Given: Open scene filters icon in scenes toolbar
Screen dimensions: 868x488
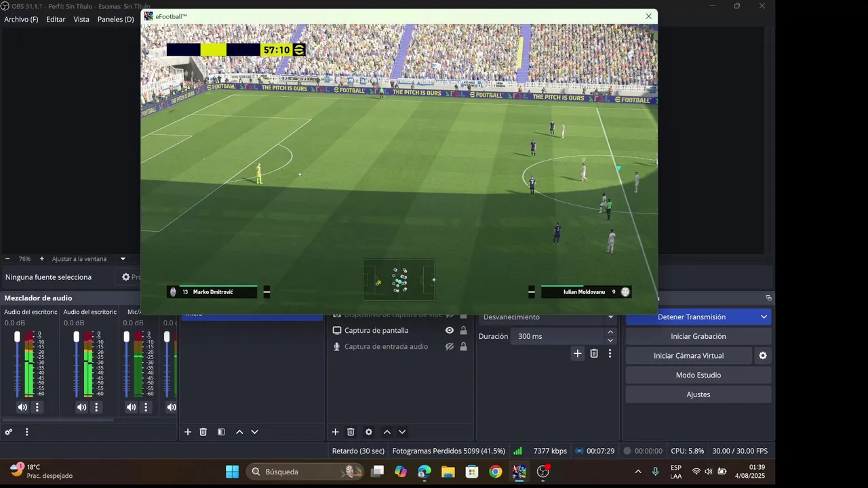Looking at the screenshot, I should (x=221, y=432).
